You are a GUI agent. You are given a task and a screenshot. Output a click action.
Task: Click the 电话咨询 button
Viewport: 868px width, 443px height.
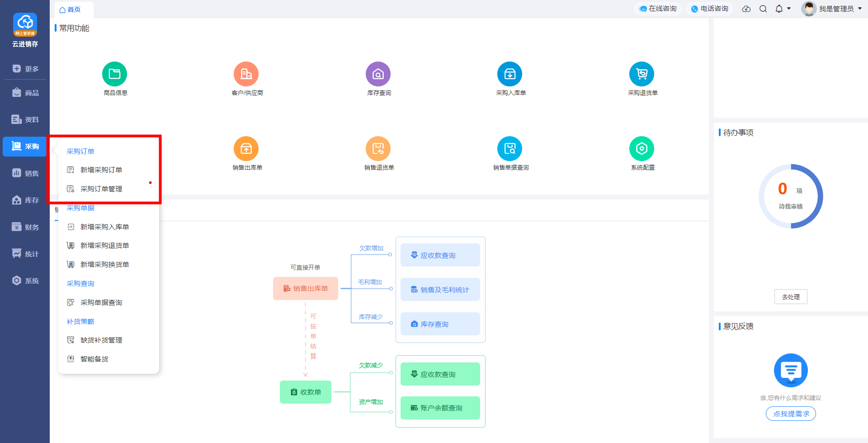(710, 9)
